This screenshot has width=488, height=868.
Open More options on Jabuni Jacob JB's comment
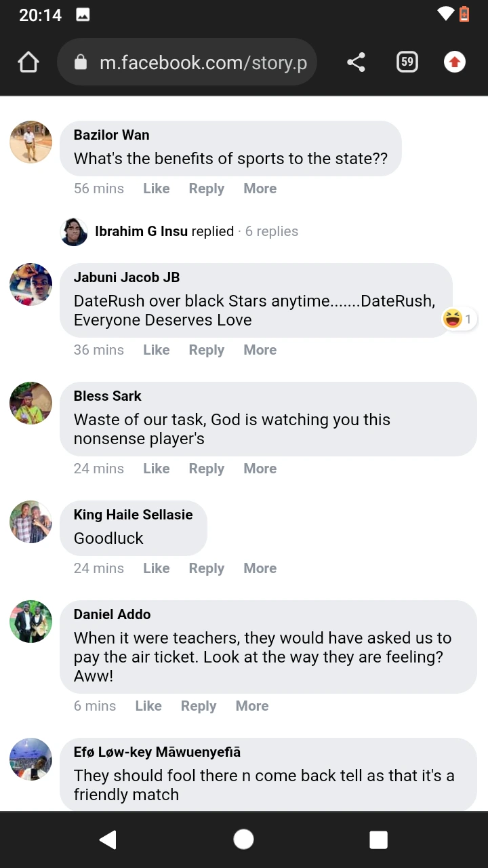260,350
